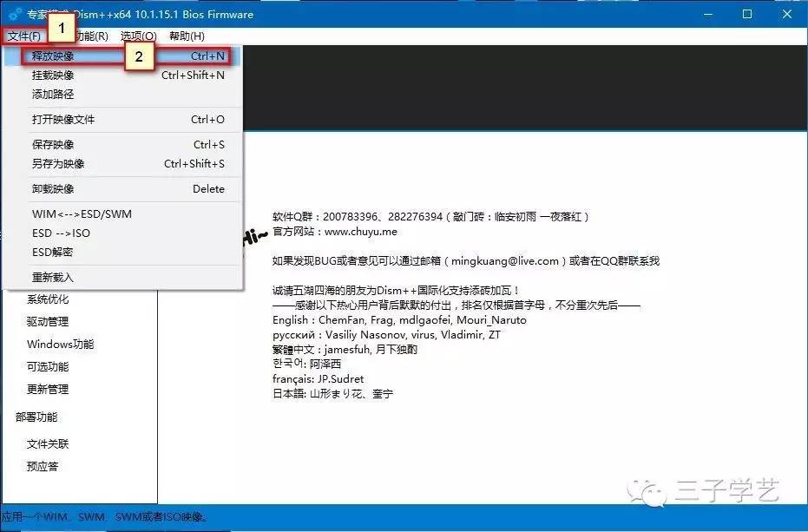
Task: Choose 挂载映像 to mount an image
Action: coord(54,76)
